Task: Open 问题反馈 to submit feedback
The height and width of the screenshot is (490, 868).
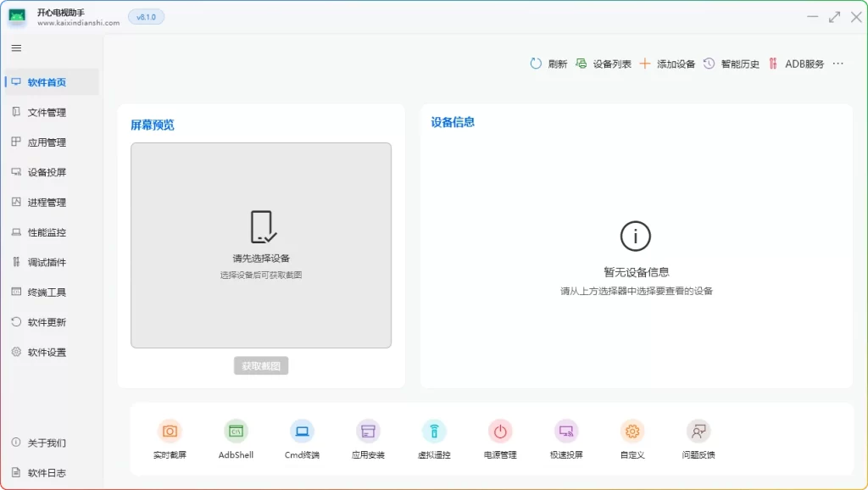Action: pos(698,437)
